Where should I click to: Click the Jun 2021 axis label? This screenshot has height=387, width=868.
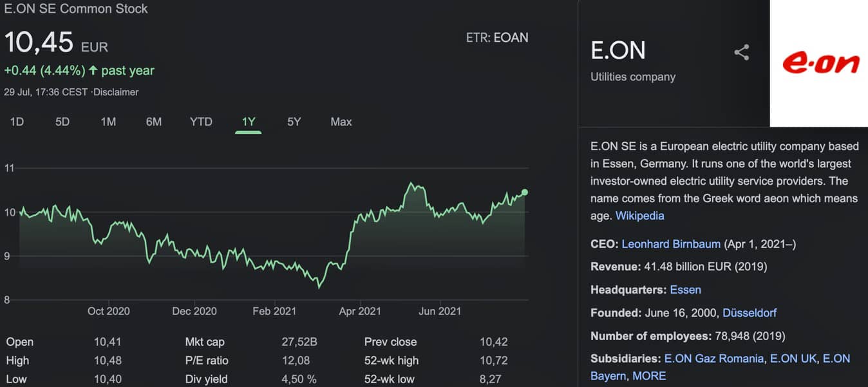click(440, 311)
